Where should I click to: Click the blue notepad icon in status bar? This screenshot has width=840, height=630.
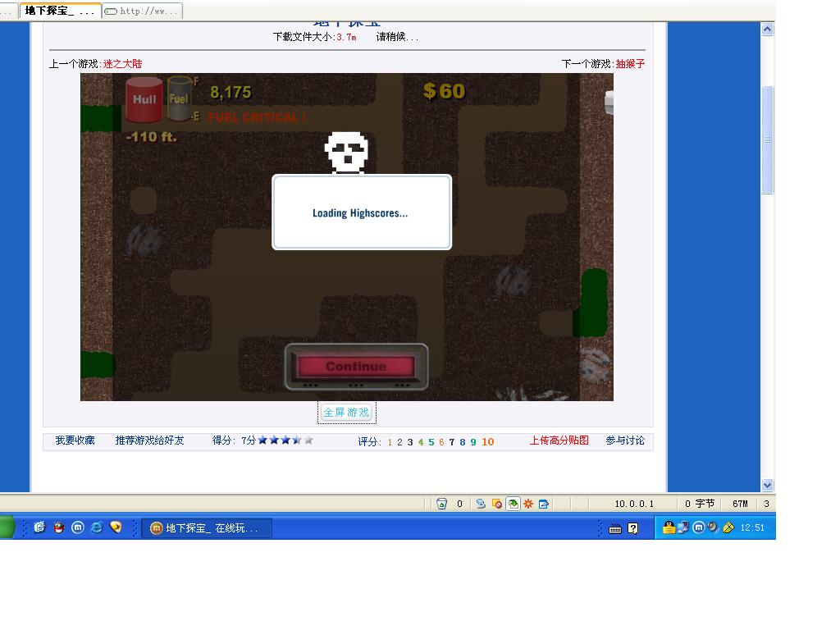point(544,504)
